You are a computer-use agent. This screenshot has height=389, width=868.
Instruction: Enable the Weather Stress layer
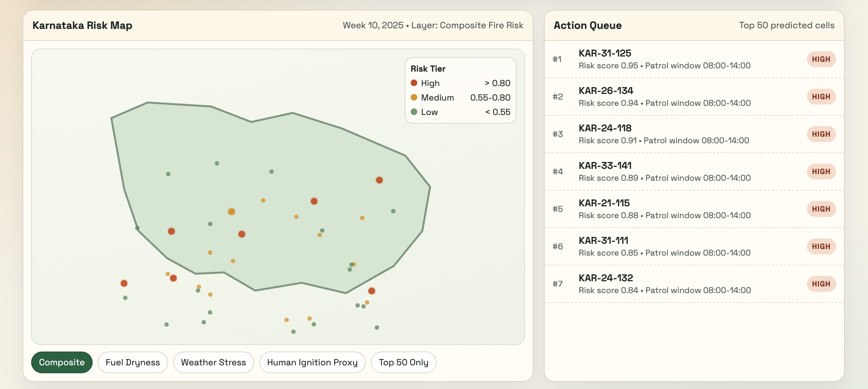tap(213, 362)
